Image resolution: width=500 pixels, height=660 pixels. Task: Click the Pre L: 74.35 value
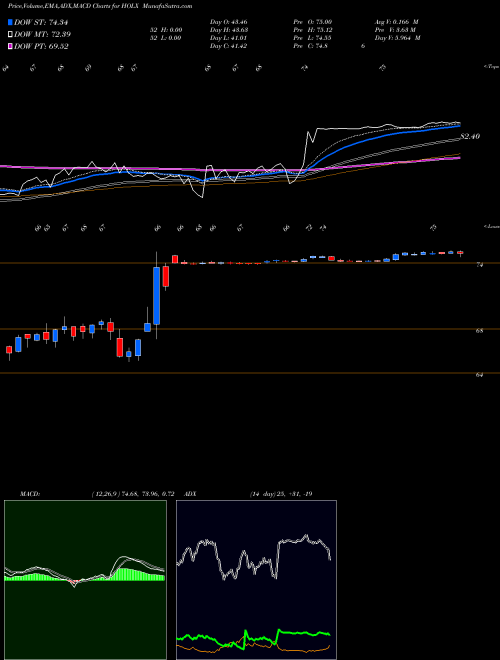(x=312, y=38)
